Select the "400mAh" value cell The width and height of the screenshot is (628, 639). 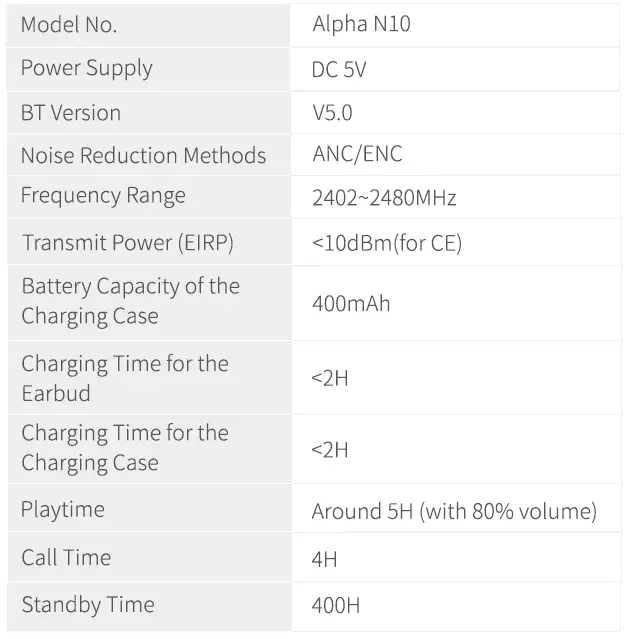click(351, 303)
